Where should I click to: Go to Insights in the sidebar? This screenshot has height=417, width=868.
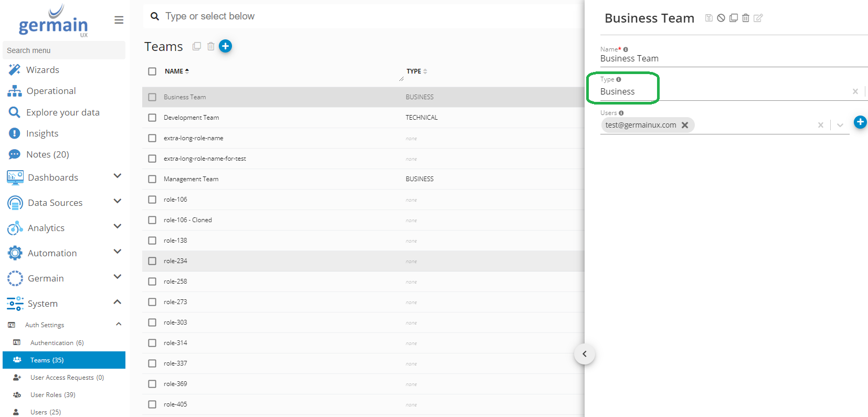pyautogui.click(x=42, y=133)
